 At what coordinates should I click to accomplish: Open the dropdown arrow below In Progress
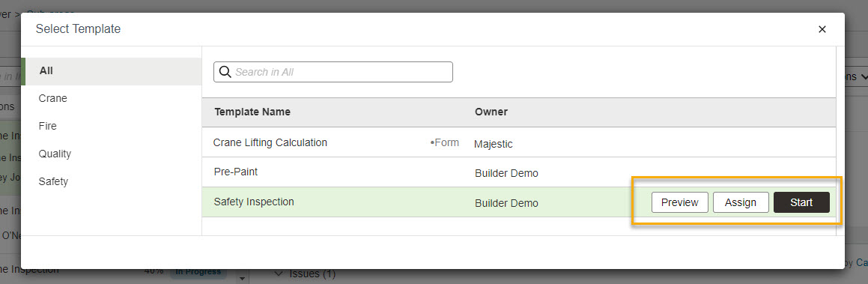click(x=241, y=279)
